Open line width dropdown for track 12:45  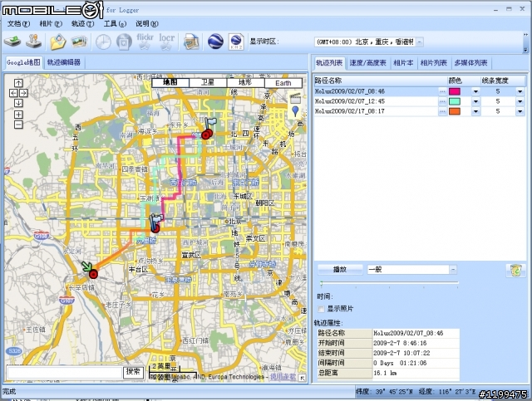click(x=520, y=101)
